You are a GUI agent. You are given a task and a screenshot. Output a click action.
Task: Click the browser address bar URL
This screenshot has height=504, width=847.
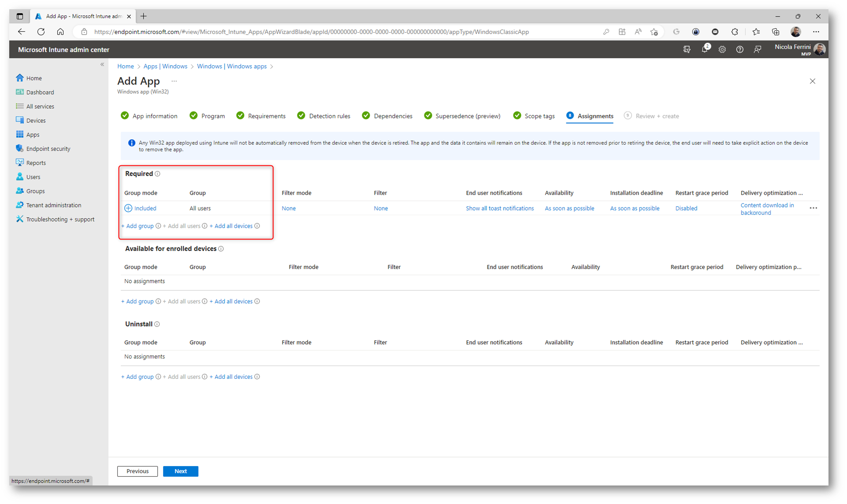coord(311,32)
